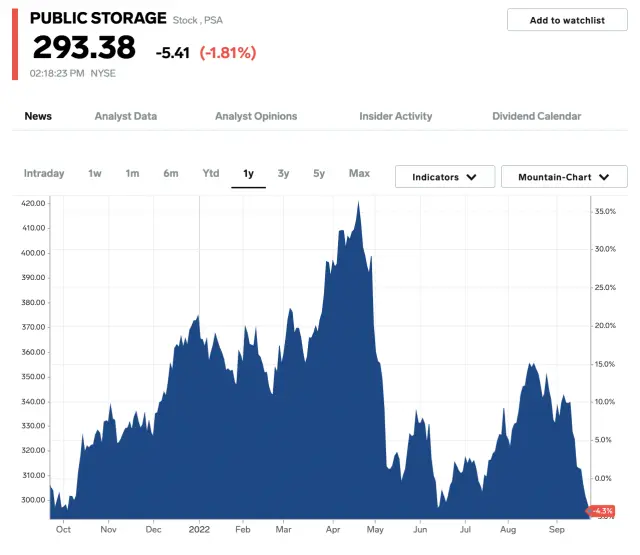View the Insider Activity tab

[x=396, y=116]
